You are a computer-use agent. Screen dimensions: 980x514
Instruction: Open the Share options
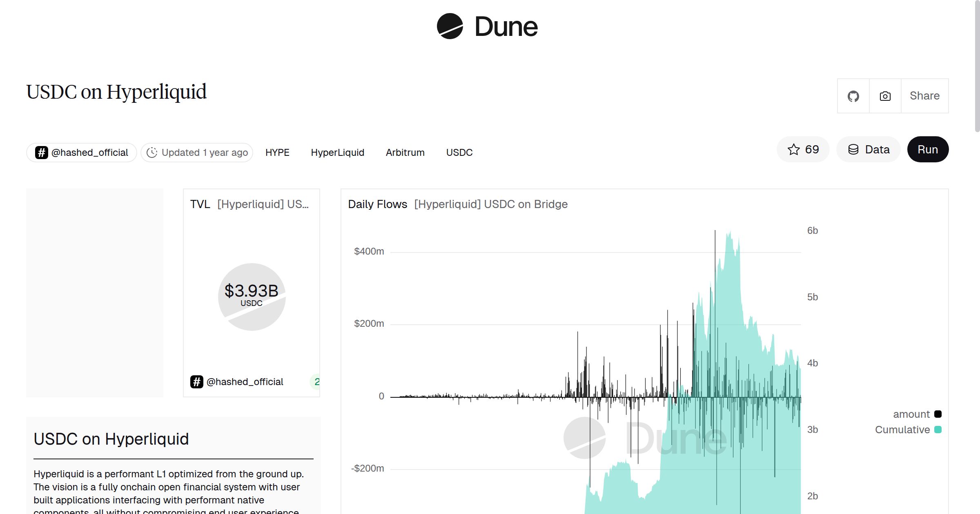pyautogui.click(x=924, y=95)
